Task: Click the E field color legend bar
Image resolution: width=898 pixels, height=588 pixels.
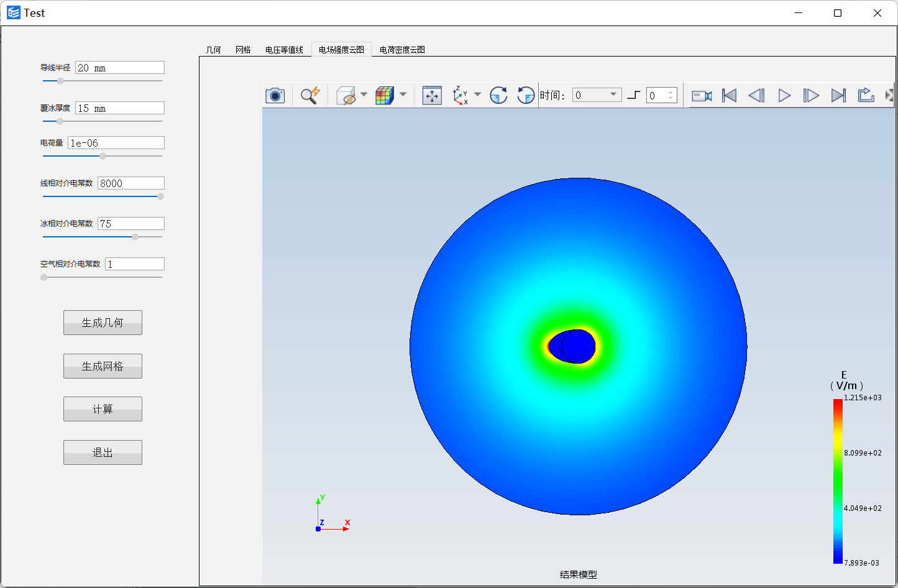Action: tap(838, 481)
